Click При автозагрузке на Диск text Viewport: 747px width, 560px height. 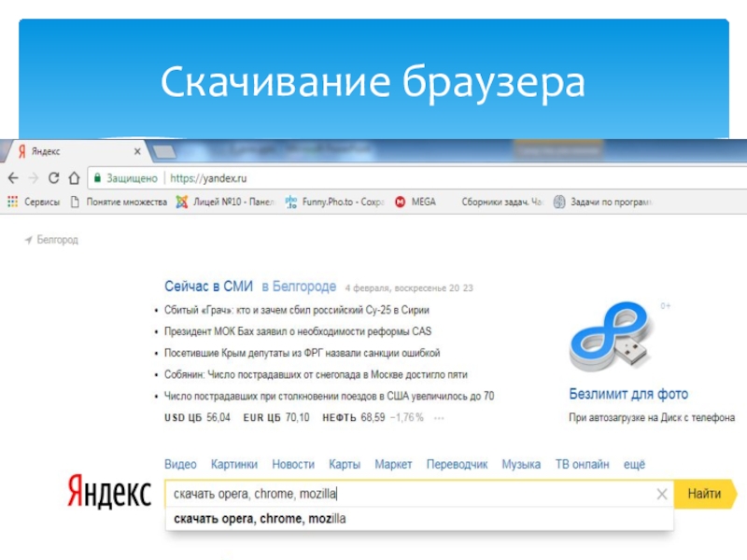tap(652, 417)
